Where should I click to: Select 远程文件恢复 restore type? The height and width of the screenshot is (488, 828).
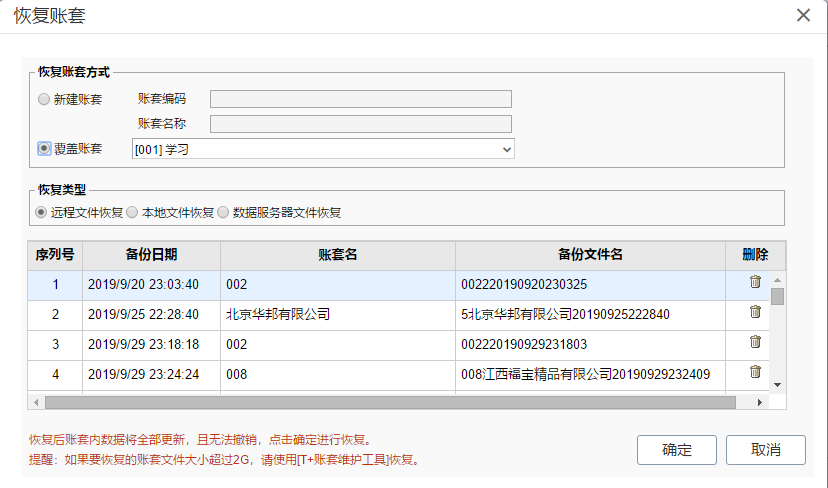coord(41,212)
